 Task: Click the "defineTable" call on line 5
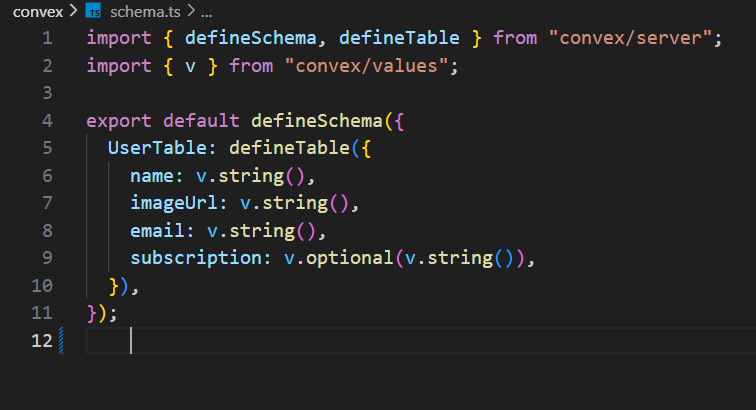(x=289, y=148)
